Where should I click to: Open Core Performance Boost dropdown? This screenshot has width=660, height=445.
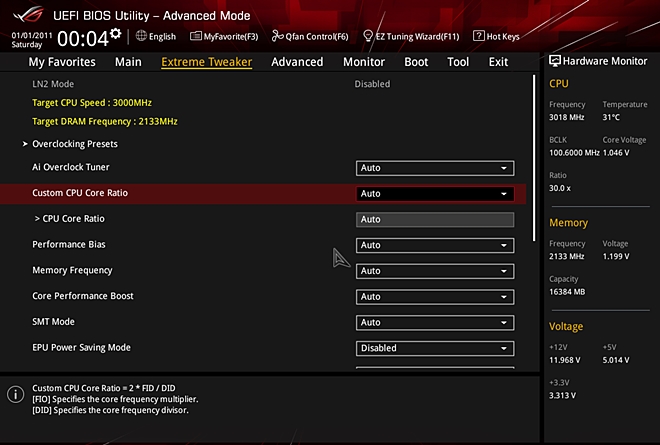click(435, 296)
